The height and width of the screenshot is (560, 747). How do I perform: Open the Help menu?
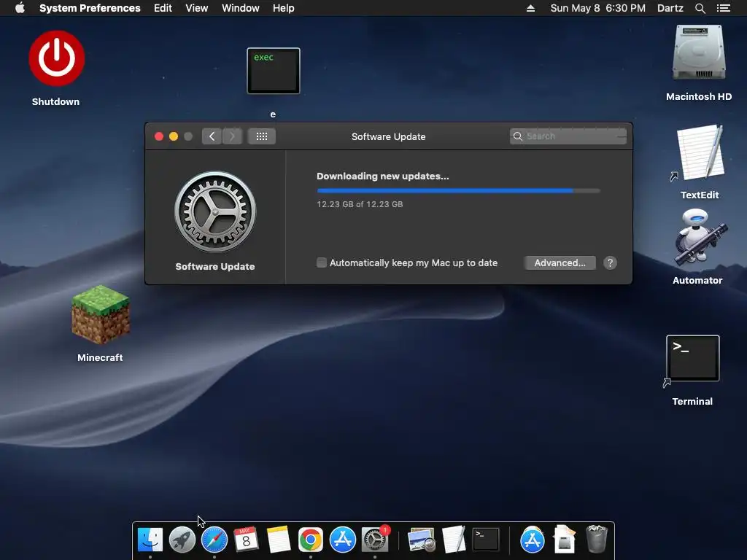(284, 8)
